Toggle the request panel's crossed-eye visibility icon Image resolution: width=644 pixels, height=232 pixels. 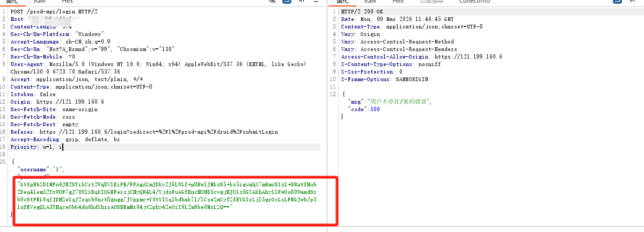coord(273,2)
